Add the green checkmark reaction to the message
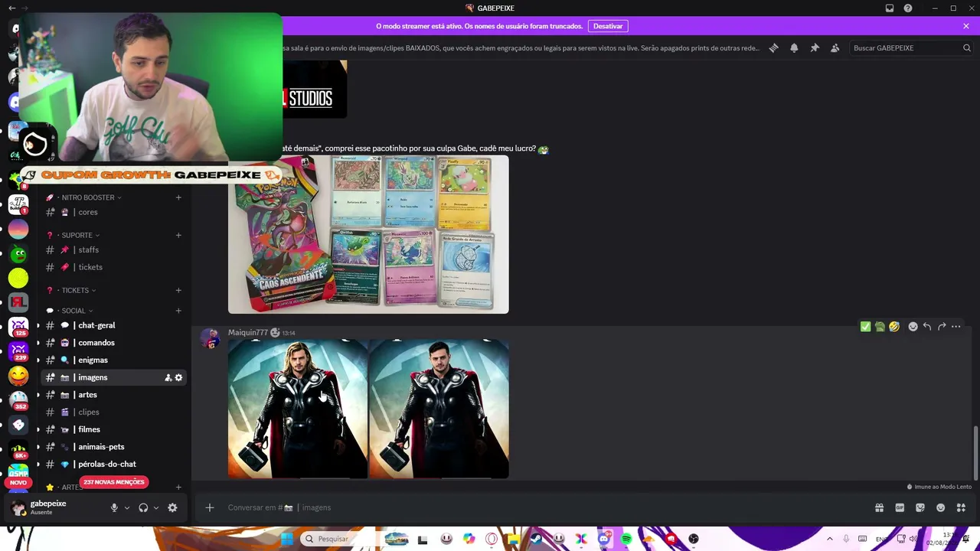 [865, 327]
